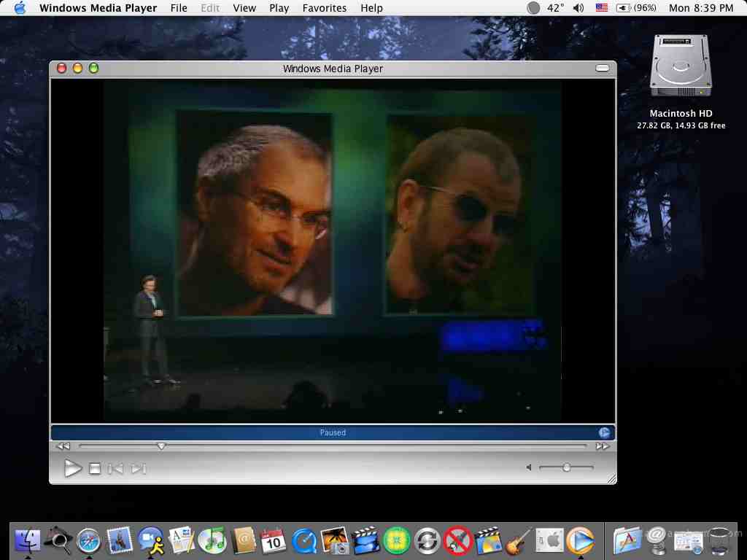
Task: Open the Help menu
Action: pyautogui.click(x=371, y=8)
